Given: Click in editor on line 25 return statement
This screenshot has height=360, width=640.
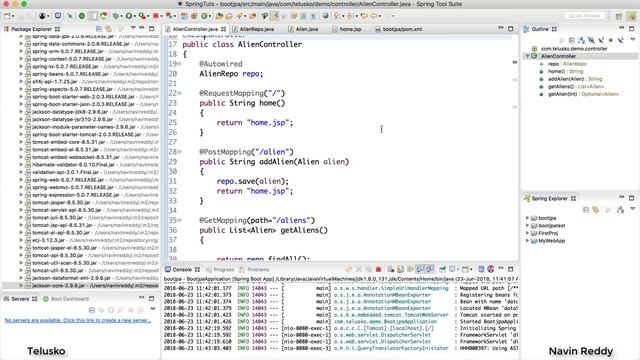Looking at the screenshot, I should [255, 122].
